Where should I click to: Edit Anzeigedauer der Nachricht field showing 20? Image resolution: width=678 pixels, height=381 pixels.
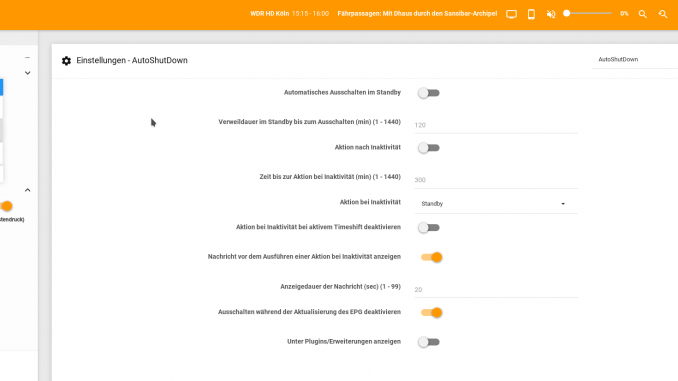[496, 289]
